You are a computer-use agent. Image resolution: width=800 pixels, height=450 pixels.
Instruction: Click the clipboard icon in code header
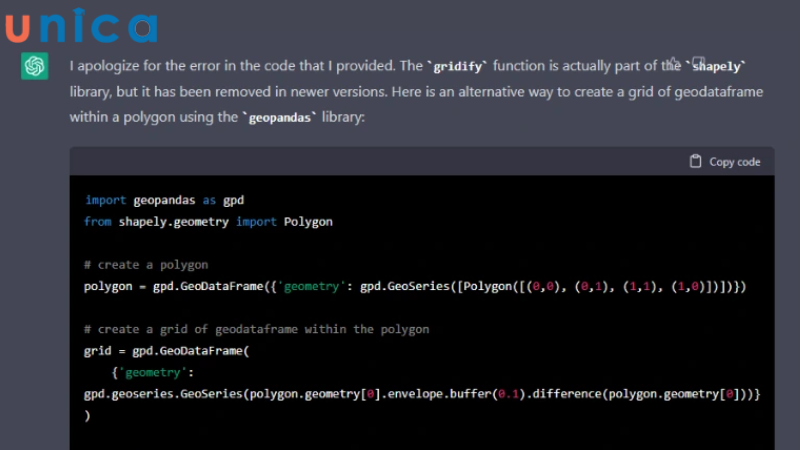click(696, 161)
